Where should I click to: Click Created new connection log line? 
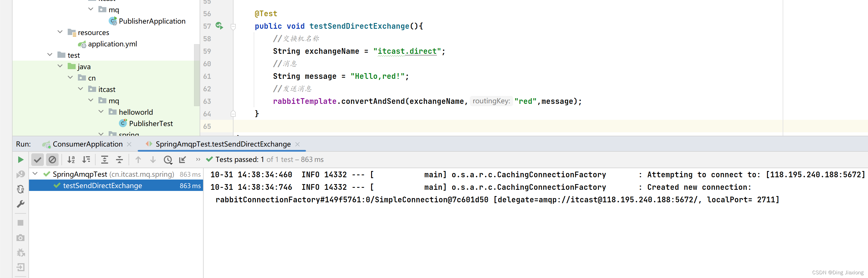(481, 187)
